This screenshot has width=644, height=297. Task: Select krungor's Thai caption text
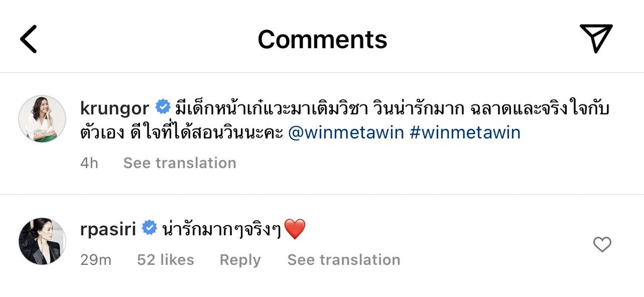pos(346,120)
